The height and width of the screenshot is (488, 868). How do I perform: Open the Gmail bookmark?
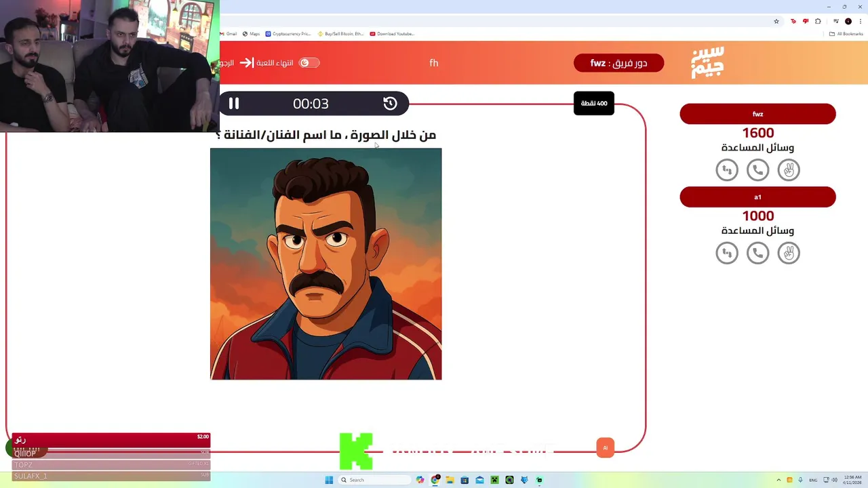pyautogui.click(x=228, y=33)
